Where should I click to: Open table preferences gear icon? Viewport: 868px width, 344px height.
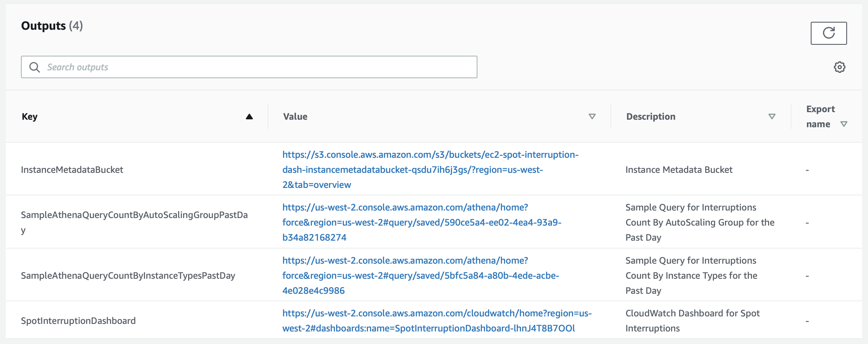840,67
